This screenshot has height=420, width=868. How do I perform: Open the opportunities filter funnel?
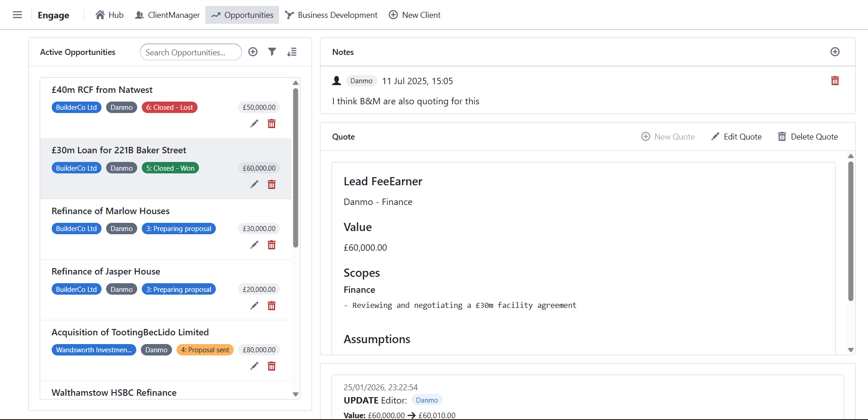[x=272, y=52]
